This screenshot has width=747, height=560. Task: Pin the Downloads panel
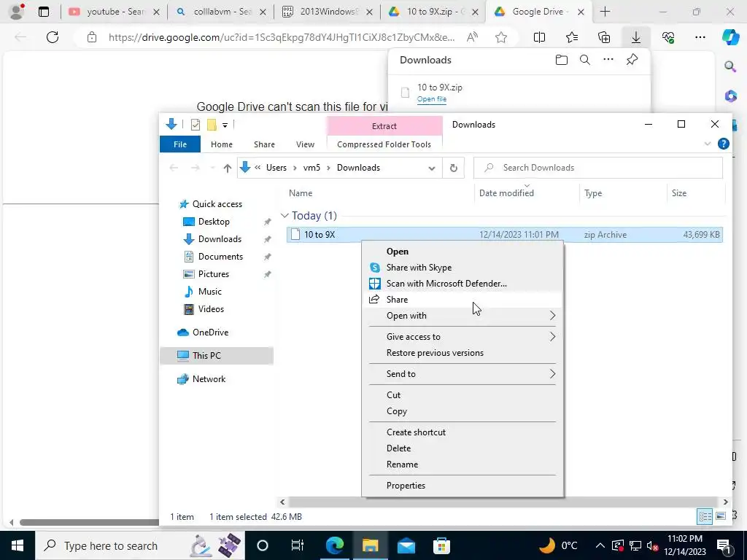tap(632, 60)
